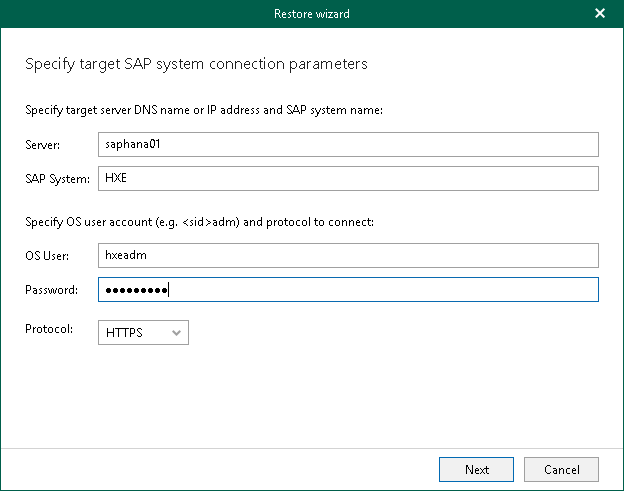This screenshot has width=624, height=491.
Task: Click the OS user account instruction text
Action: pyautogui.click(x=199, y=221)
